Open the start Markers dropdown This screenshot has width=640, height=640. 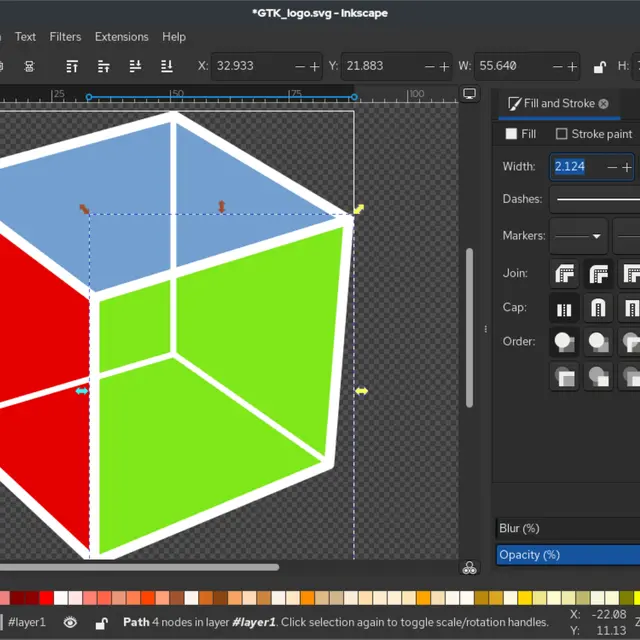click(578, 236)
